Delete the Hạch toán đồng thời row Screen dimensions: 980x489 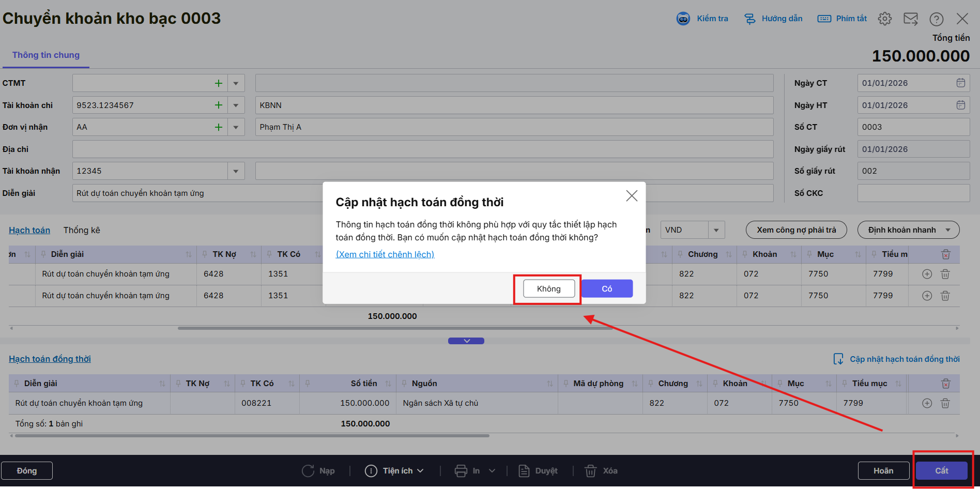pos(945,403)
